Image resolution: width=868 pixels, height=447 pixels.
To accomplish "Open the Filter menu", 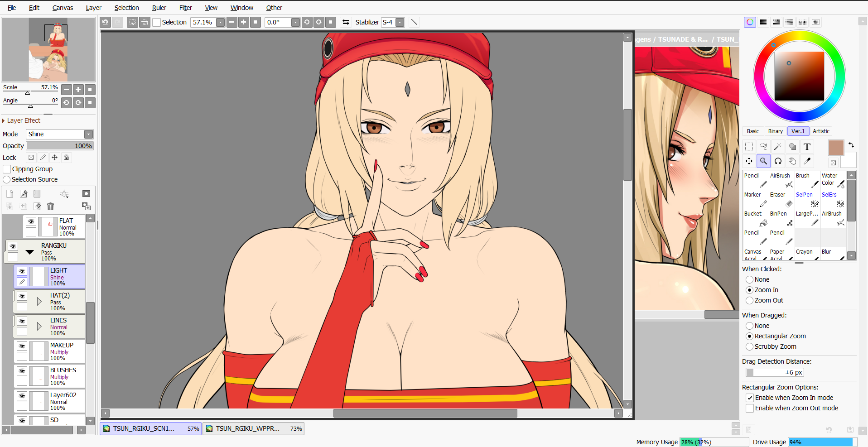I will pyautogui.click(x=186, y=8).
